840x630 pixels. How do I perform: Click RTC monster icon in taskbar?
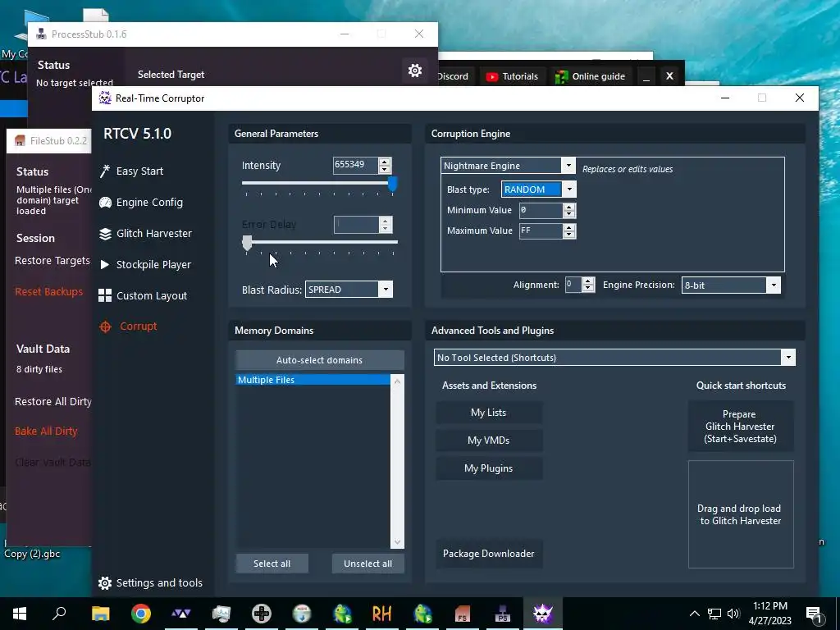pos(543,614)
